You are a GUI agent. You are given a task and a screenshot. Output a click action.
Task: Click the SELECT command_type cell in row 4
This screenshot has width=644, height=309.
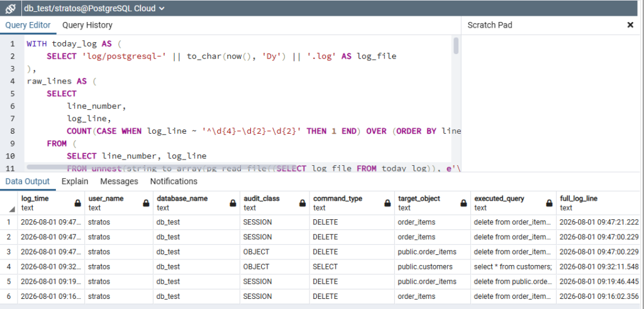tap(352, 267)
